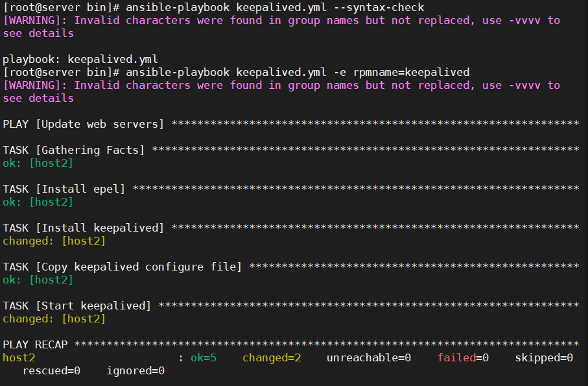The width and height of the screenshot is (588, 386).
Task: Click 'TASK [Install epel]' line
Action: point(291,189)
